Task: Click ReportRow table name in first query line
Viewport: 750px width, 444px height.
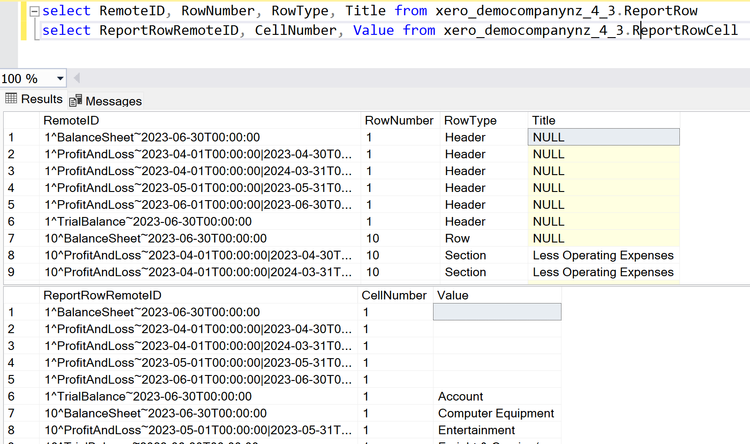Action: click(661, 11)
